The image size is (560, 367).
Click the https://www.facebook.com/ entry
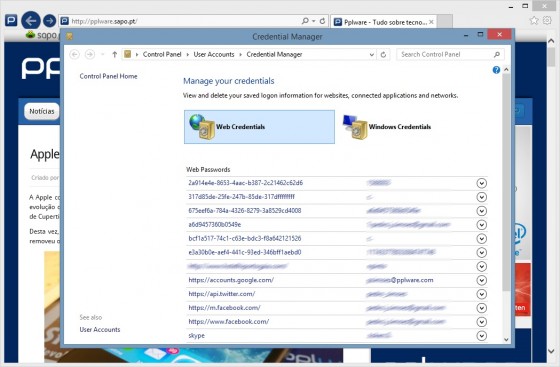click(229, 322)
